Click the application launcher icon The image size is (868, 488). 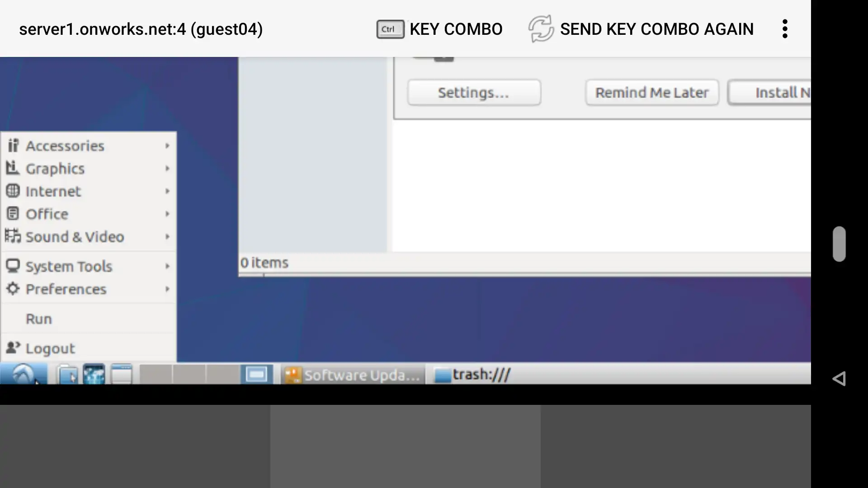pos(23,374)
